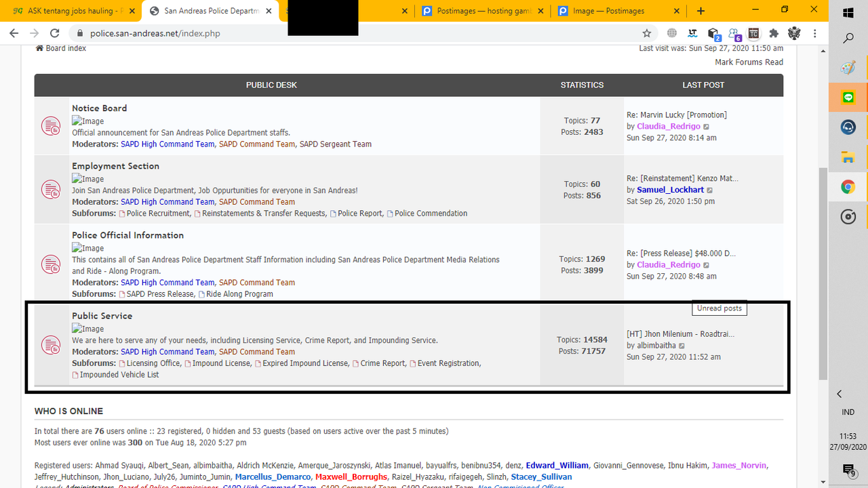868x488 pixels.
Task: Open last post Re: [Press Release] $48.000
Action: coord(681,253)
